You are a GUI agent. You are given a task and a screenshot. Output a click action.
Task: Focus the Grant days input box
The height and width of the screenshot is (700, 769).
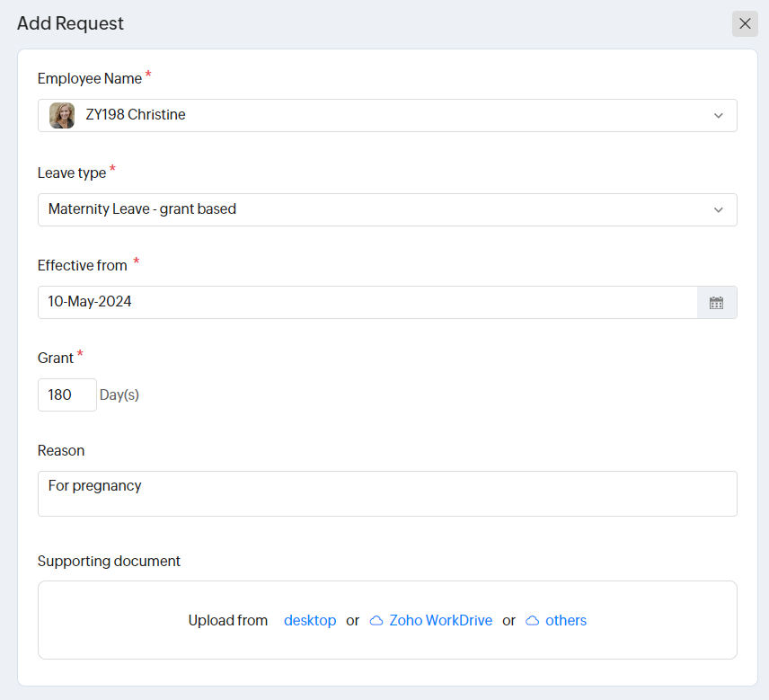(66, 394)
